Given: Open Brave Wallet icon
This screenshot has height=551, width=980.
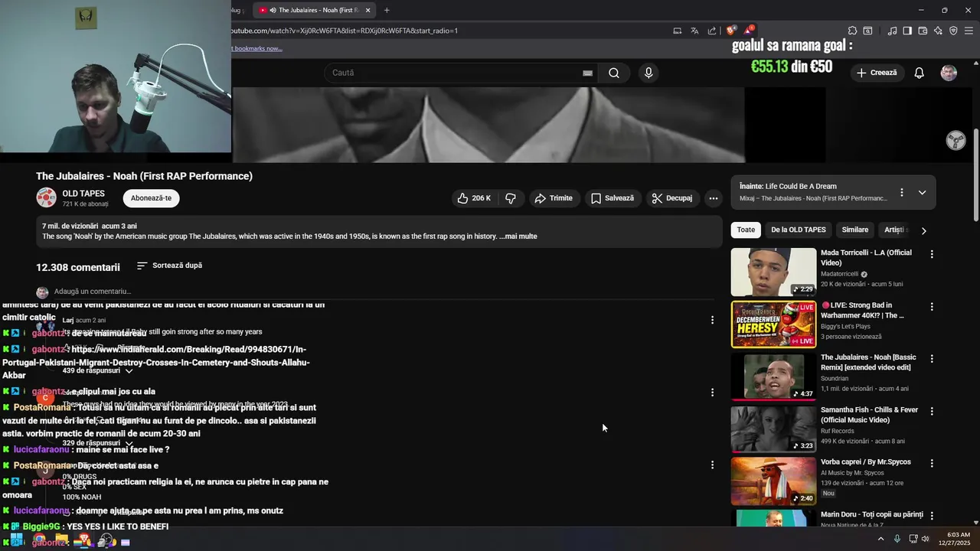Looking at the screenshot, I should pyautogui.click(x=923, y=31).
